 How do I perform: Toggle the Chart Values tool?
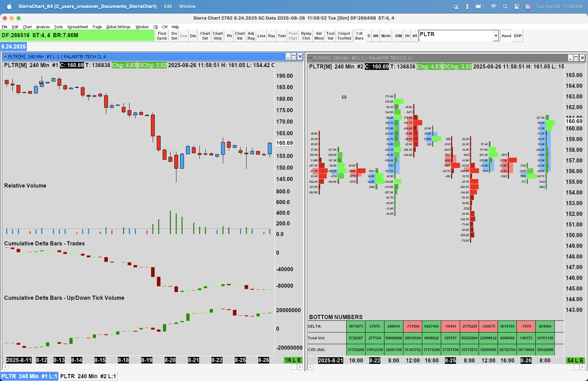tap(239, 36)
